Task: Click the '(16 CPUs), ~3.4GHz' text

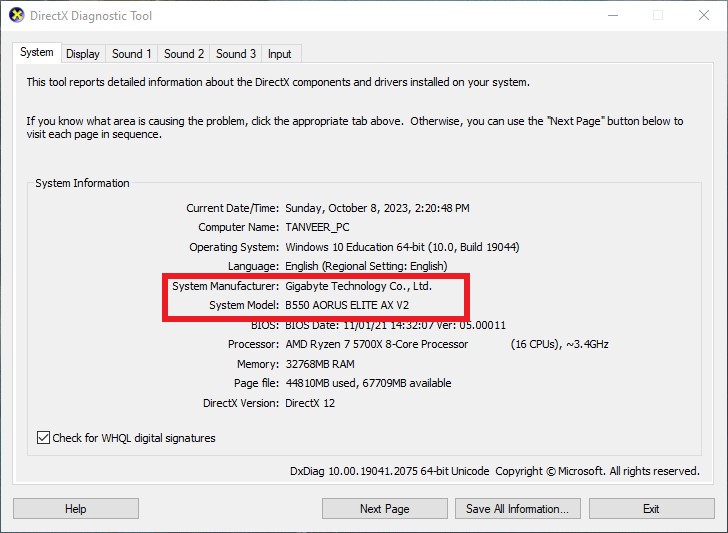Action: click(x=559, y=344)
